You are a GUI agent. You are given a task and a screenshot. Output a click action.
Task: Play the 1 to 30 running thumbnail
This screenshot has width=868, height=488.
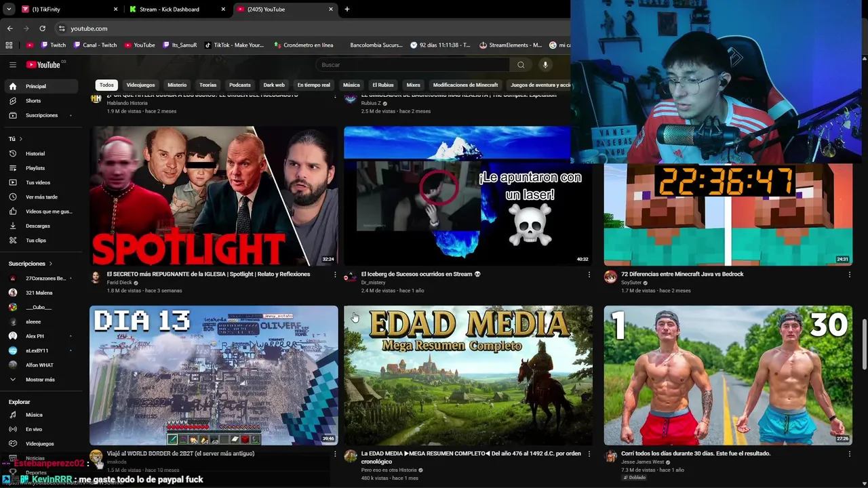[x=728, y=375]
